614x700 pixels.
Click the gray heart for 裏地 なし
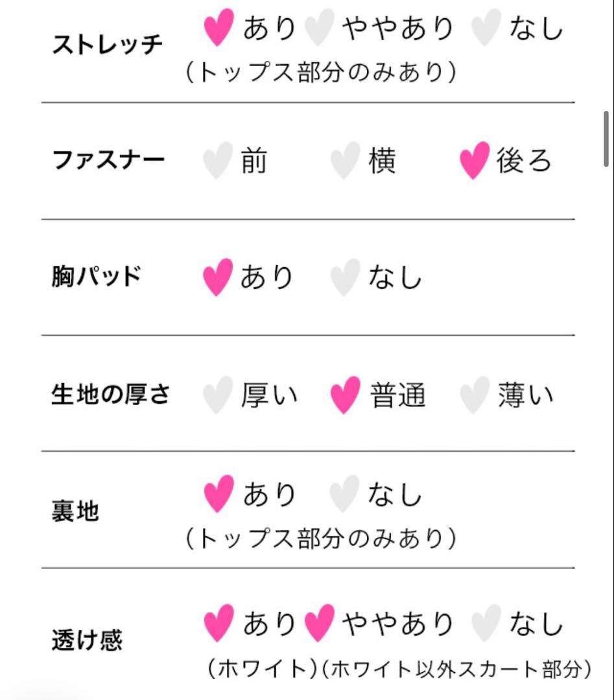click(344, 495)
